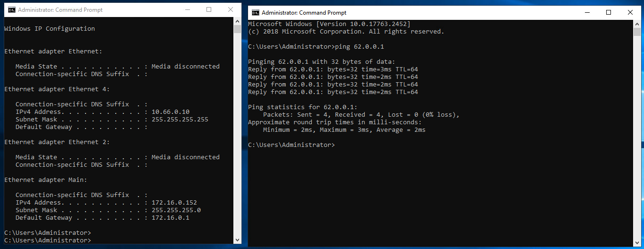The image size is (644, 249).
Task: Maximize the left ipconfig Command Prompt window
Action: (x=209, y=9)
